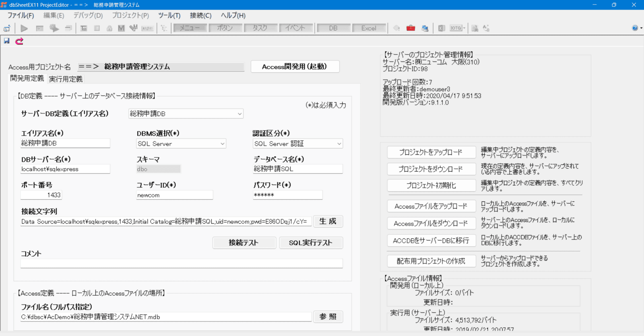644x336 pixels.
Task: Click the padlock icon in toolbar
Action: point(109,28)
